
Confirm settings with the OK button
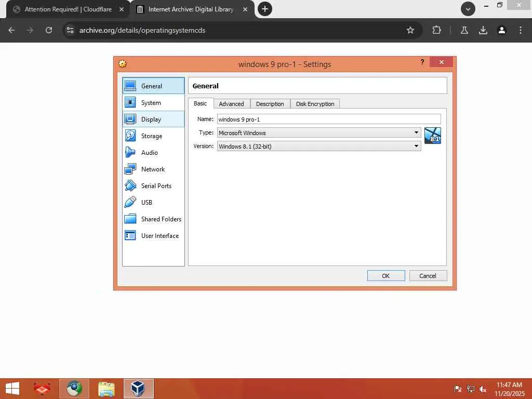click(386, 275)
